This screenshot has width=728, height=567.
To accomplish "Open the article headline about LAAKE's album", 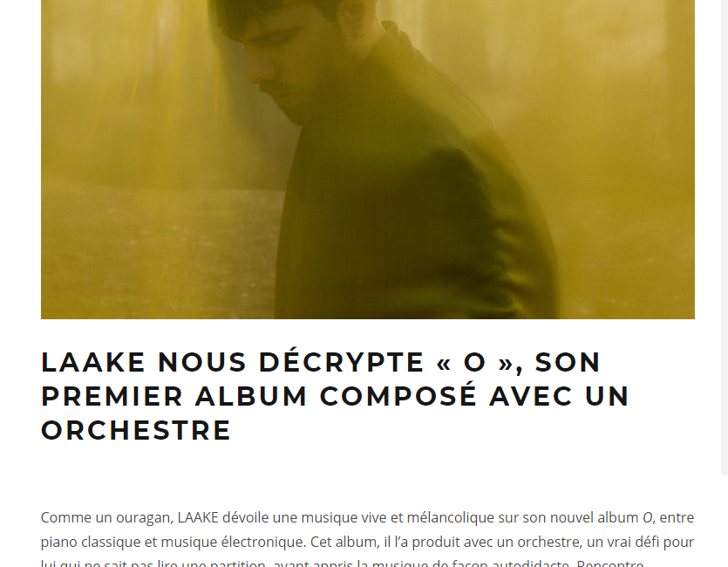I will pyautogui.click(x=335, y=396).
